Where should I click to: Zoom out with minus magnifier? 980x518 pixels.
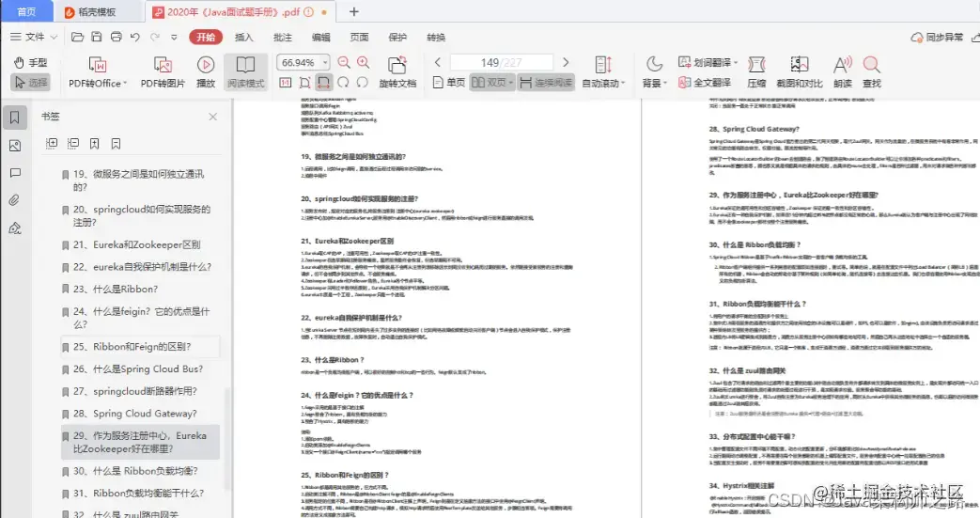coord(344,63)
